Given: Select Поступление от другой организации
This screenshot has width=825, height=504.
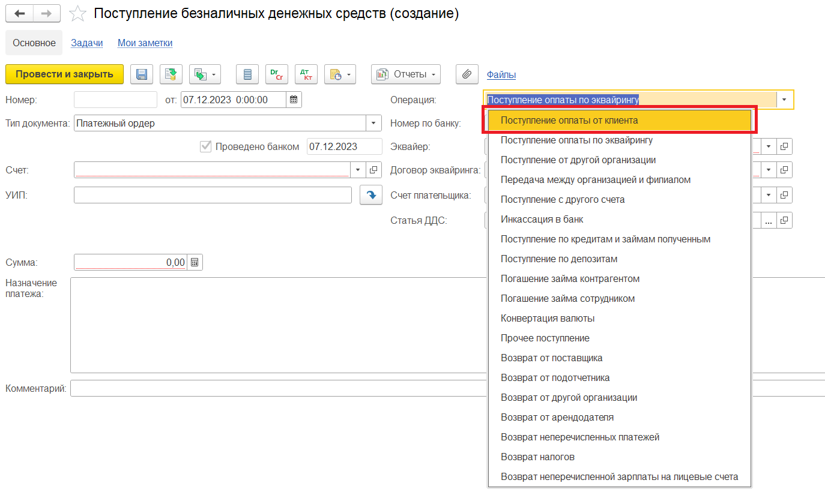Looking at the screenshot, I should tap(619, 160).
